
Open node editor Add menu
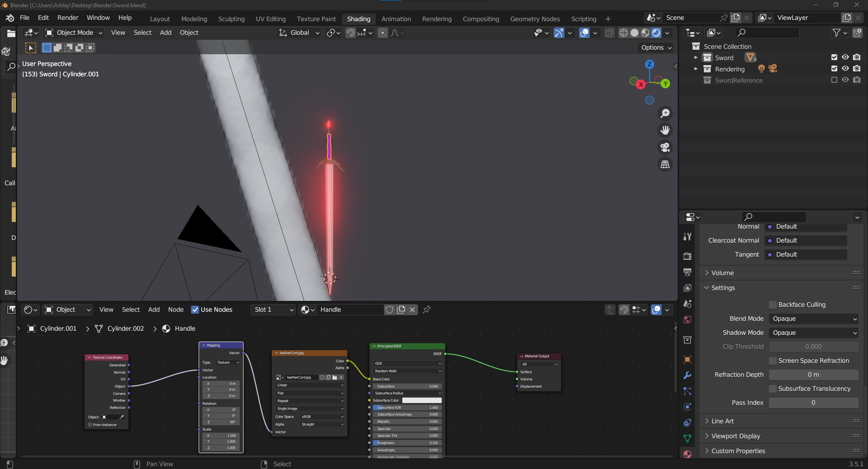pos(154,310)
